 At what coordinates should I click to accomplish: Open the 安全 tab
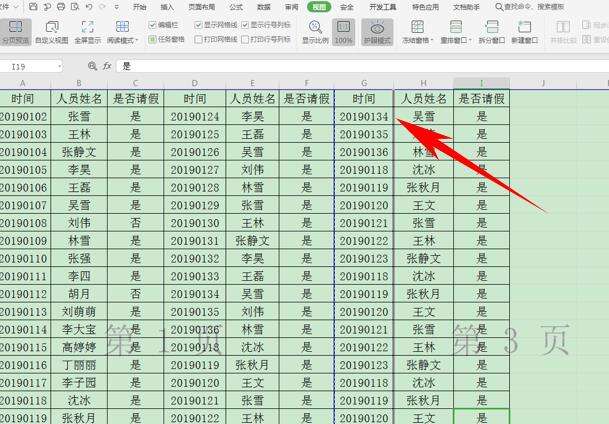(346, 7)
